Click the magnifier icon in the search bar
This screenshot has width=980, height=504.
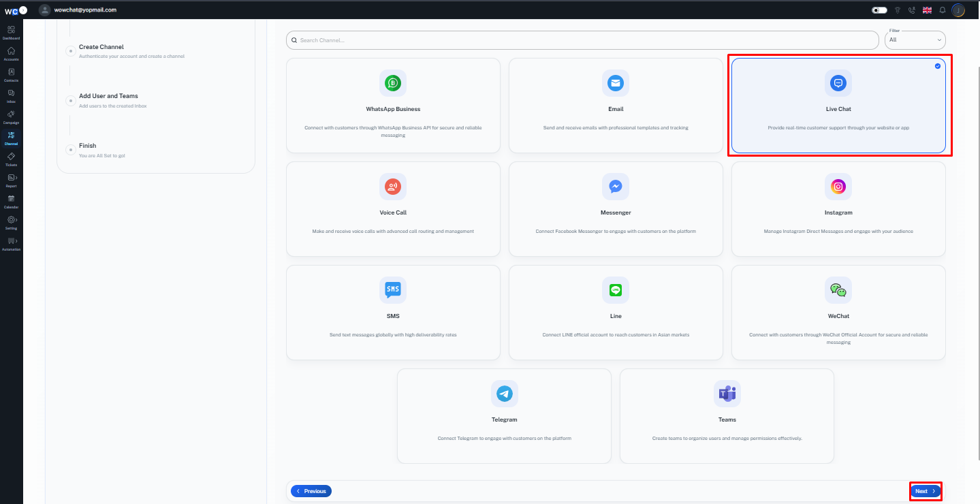pyautogui.click(x=294, y=40)
